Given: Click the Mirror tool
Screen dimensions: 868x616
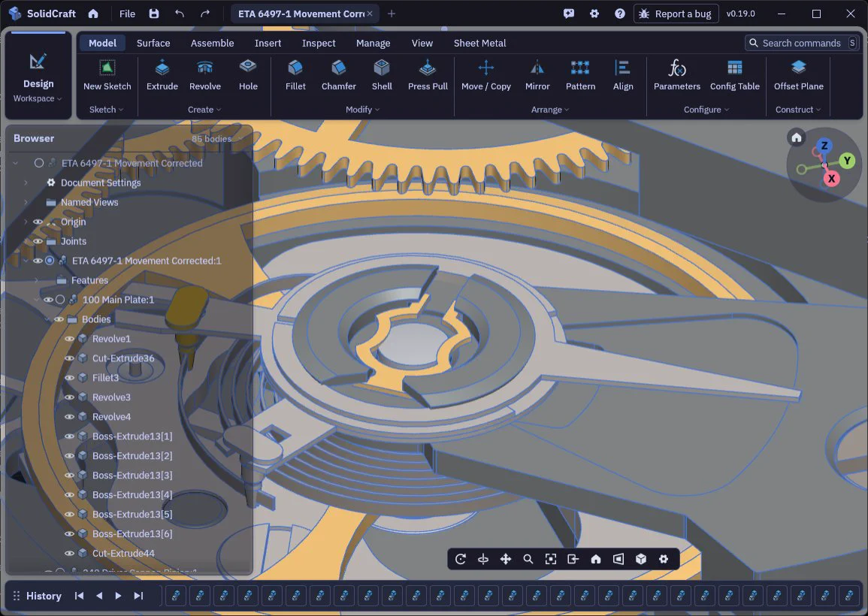Looking at the screenshot, I should (x=537, y=75).
